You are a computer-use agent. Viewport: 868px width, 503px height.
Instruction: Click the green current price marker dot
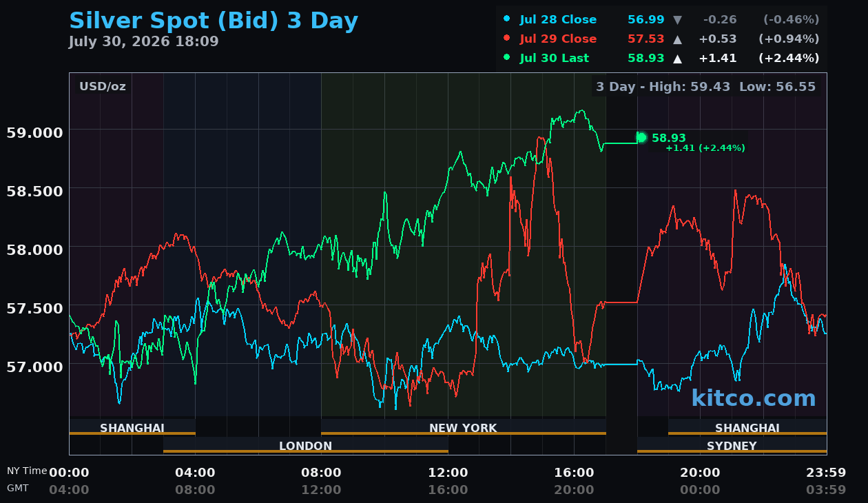(x=641, y=138)
